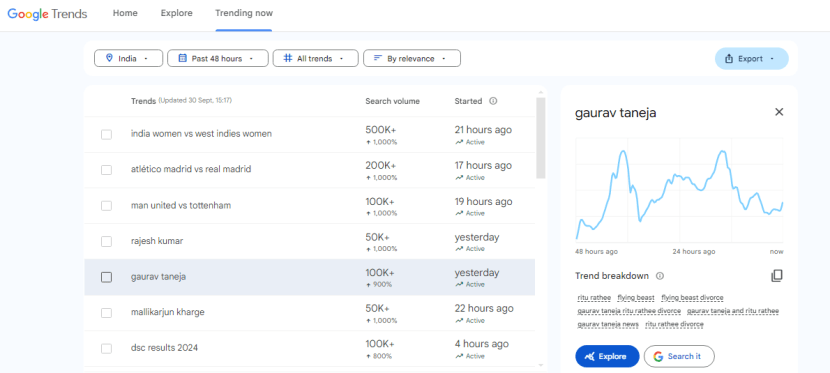Open the man united vs tottenham trend

(x=181, y=205)
